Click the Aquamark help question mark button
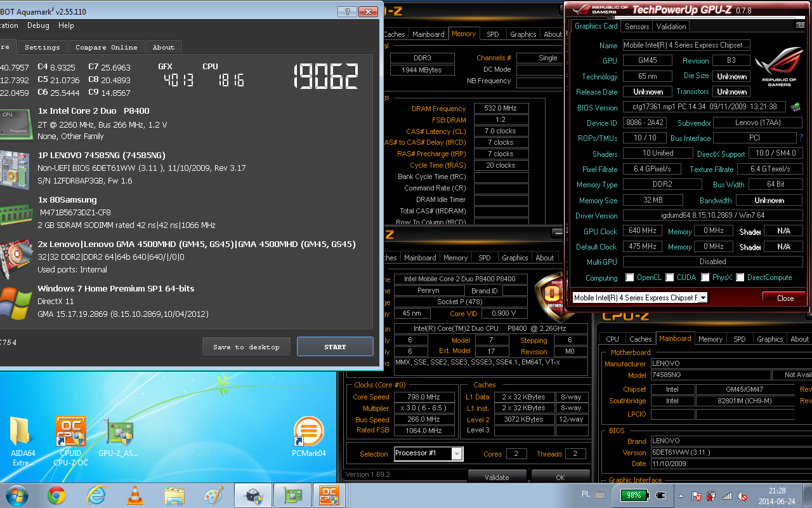This screenshot has width=812, height=508. point(346,11)
